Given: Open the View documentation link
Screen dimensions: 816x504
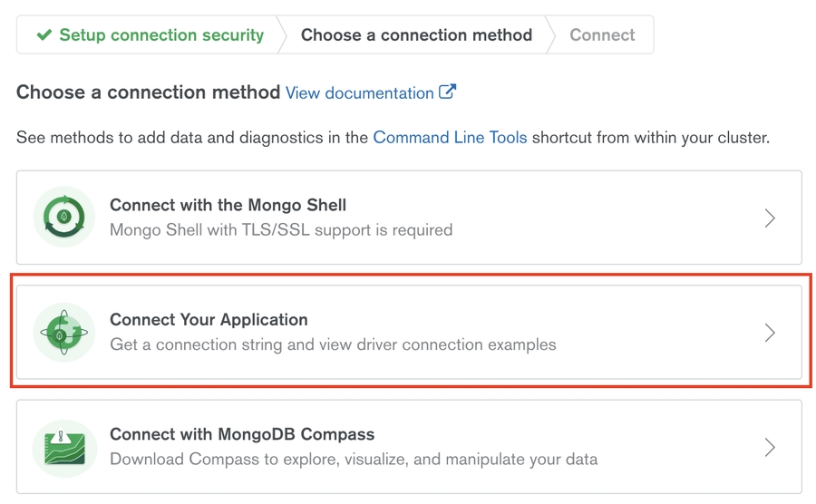Looking at the screenshot, I should (x=359, y=92).
